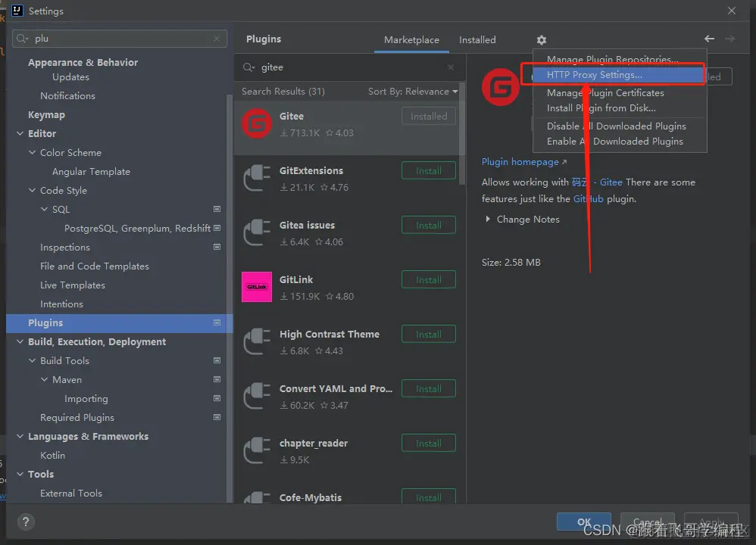Open the help question mark button
This screenshot has height=545, width=756.
coord(26,522)
